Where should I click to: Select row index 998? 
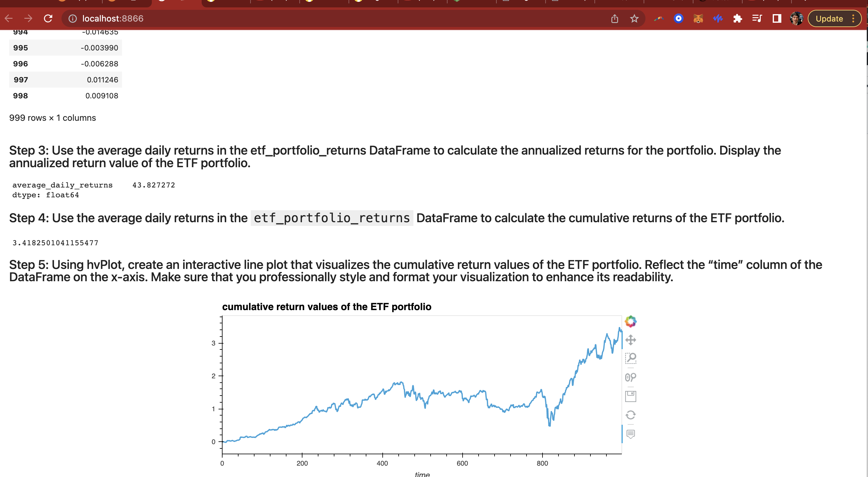point(21,96)
